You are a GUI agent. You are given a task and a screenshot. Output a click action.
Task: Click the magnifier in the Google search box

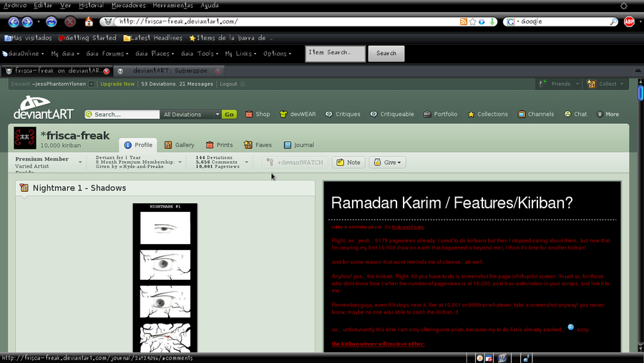point(614,21)
